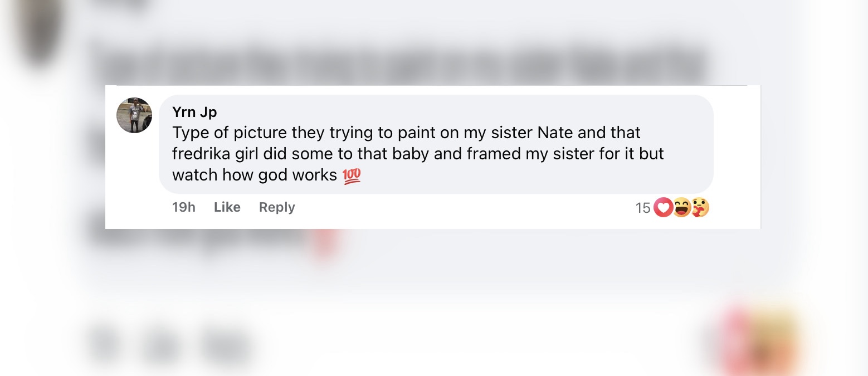Open Yrn Jp's profile picture
This screenshot has width=868, height=376.
tap(134, 115)
